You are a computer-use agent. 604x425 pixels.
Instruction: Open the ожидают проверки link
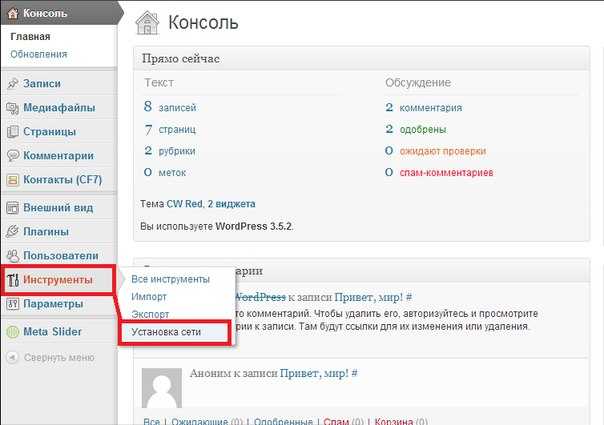[443, 151]
